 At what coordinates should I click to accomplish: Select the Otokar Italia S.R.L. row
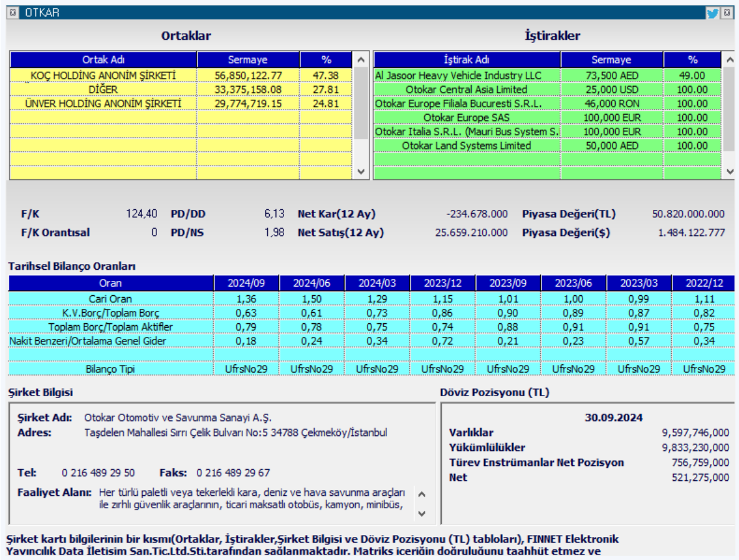[x=547, y=132]
